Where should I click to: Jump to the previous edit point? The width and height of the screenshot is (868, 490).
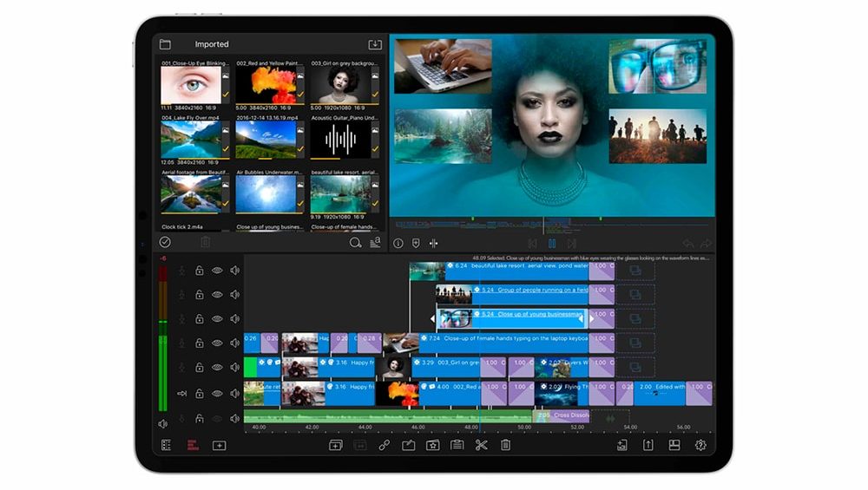[532, 244]
